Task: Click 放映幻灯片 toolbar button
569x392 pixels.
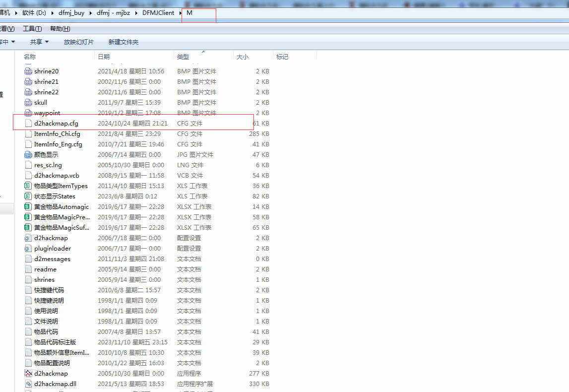Action: point(79,42)
